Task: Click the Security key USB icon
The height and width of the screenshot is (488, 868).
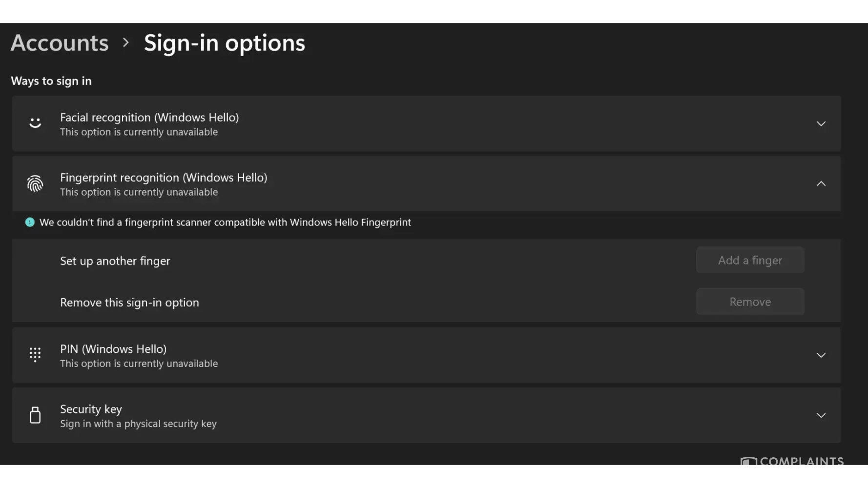Action: point(35,415)
